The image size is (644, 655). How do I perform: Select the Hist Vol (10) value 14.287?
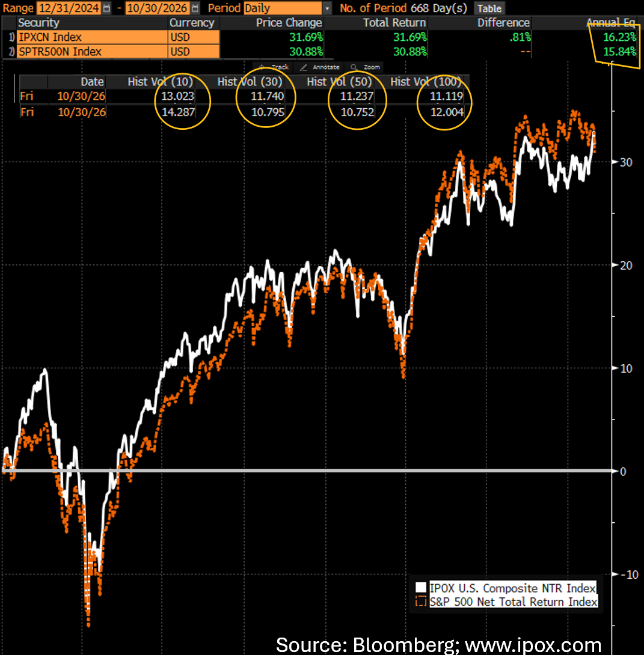178,112
